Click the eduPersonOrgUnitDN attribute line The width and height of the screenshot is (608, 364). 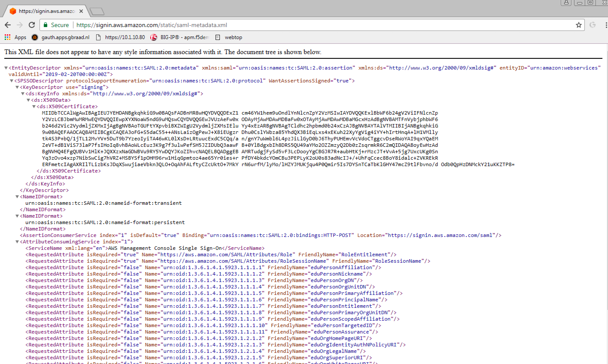[200, 287]
